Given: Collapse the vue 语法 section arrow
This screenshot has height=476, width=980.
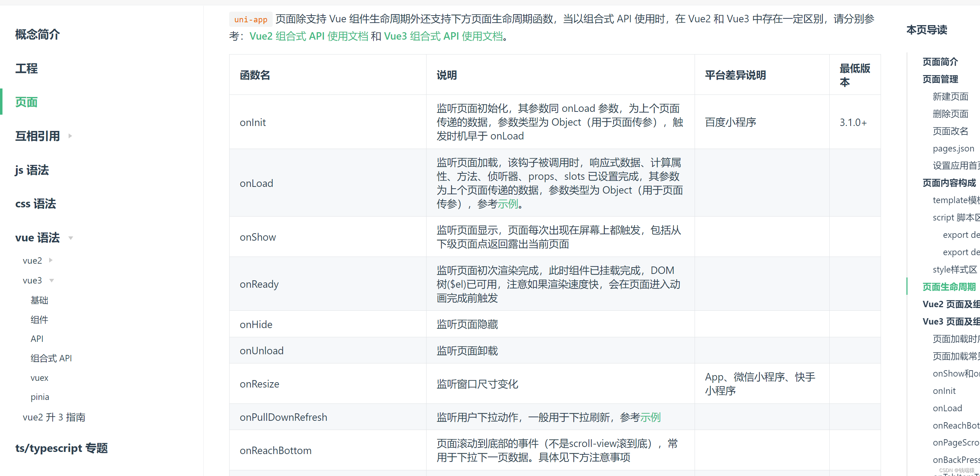Looking at the screenshot, I should [x=70, y=238].
